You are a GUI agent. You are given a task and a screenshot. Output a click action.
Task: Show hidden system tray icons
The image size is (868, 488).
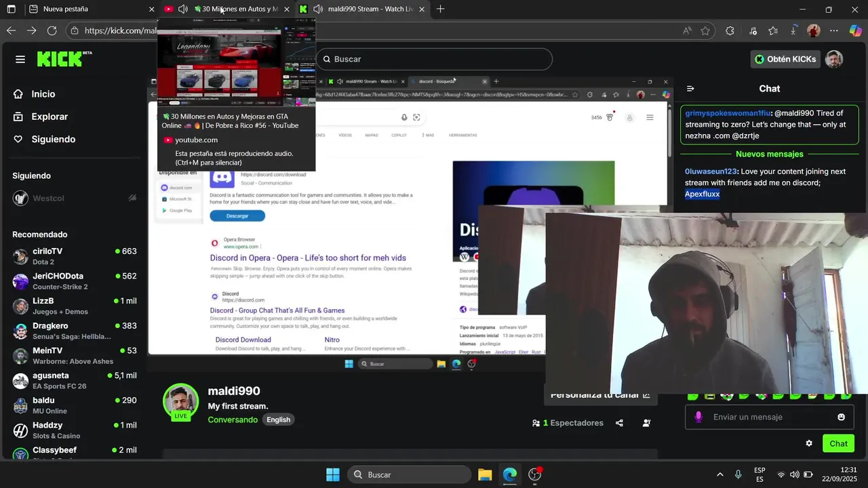[719, 474]
